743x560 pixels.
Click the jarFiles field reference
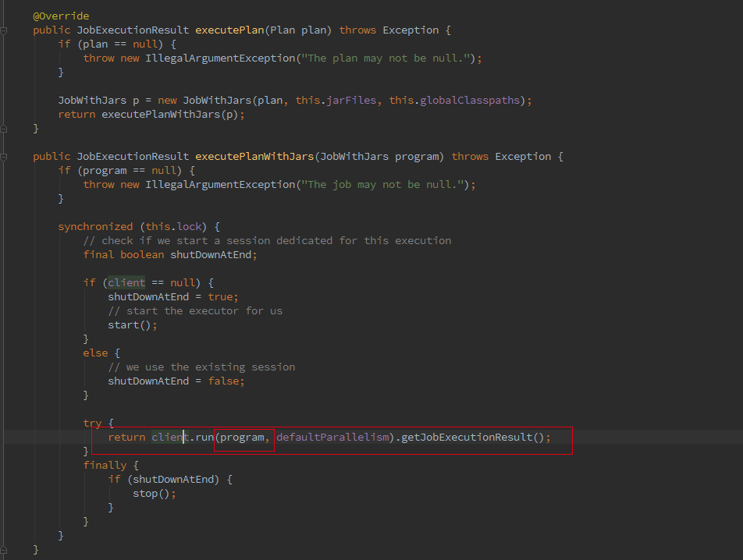coord(351,101)
